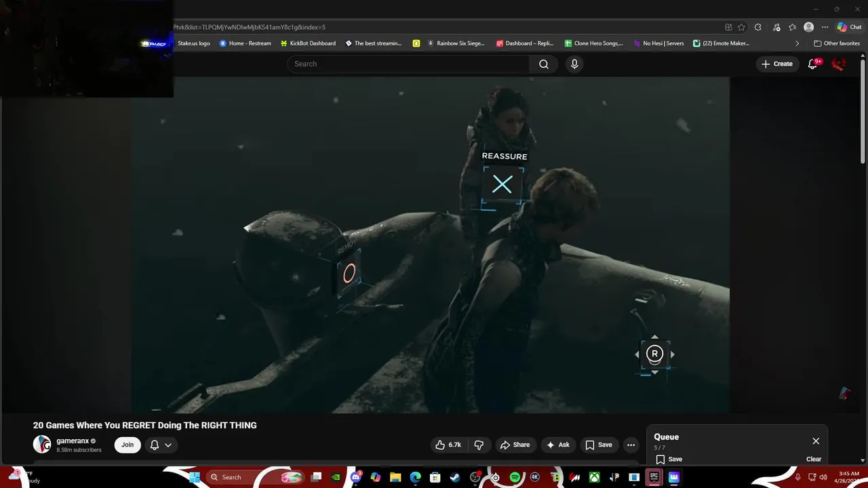
Task: Start voice search with the microphone icon
Action: tap(574, 64)
